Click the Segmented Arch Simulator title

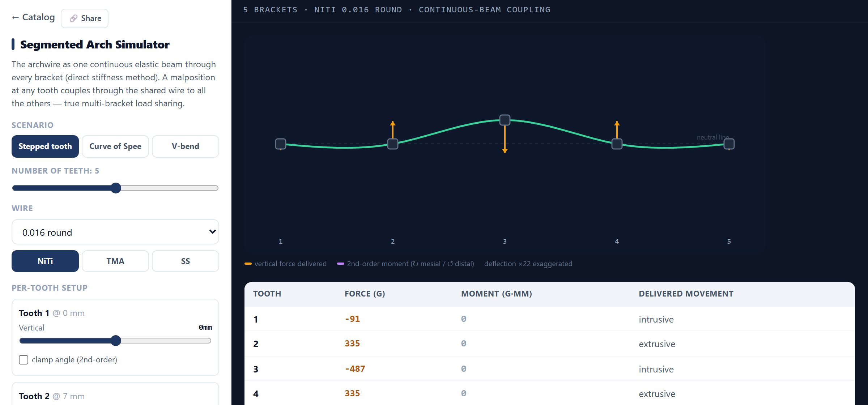(95, 44)
